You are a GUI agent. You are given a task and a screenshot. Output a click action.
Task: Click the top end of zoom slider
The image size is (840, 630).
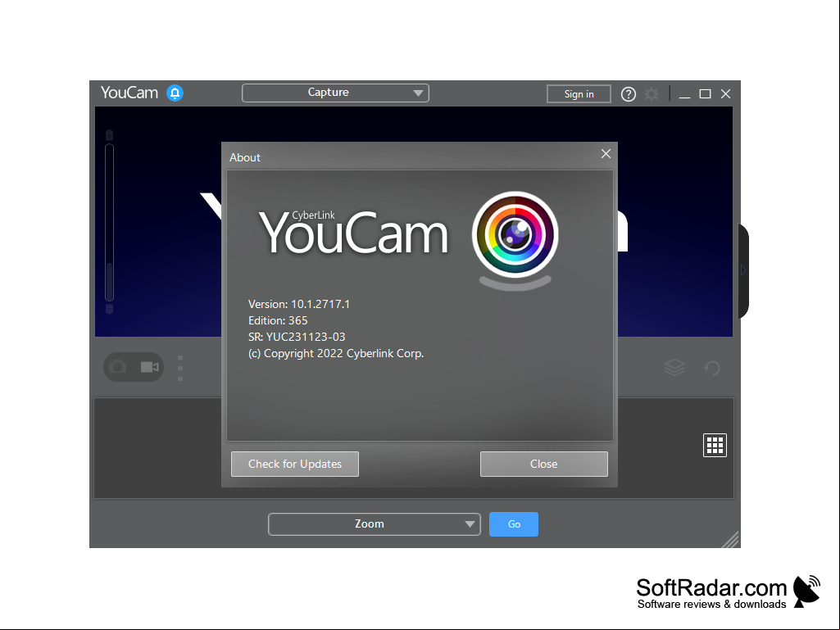tap(109, 134)
